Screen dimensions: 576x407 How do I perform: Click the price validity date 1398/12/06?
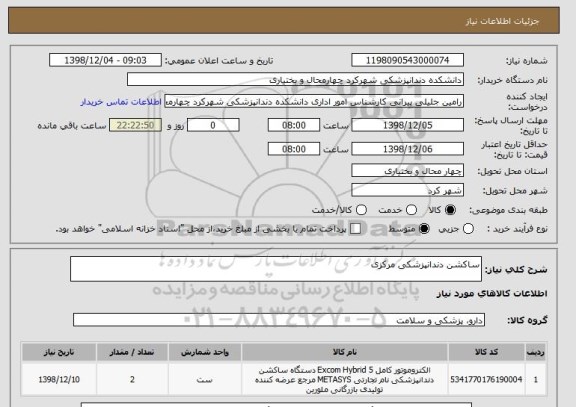[x=407, y=149]
